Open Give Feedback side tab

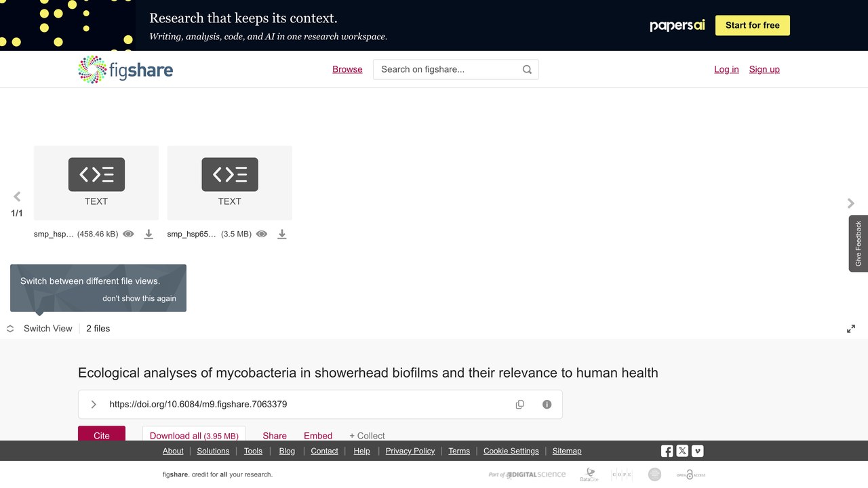click(859, 243)
